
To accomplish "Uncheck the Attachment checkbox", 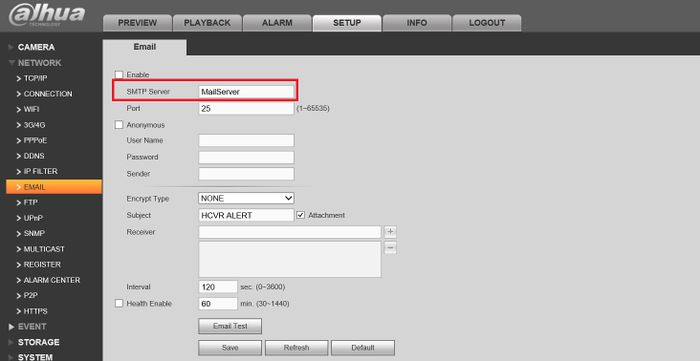I will coord(300,215).
